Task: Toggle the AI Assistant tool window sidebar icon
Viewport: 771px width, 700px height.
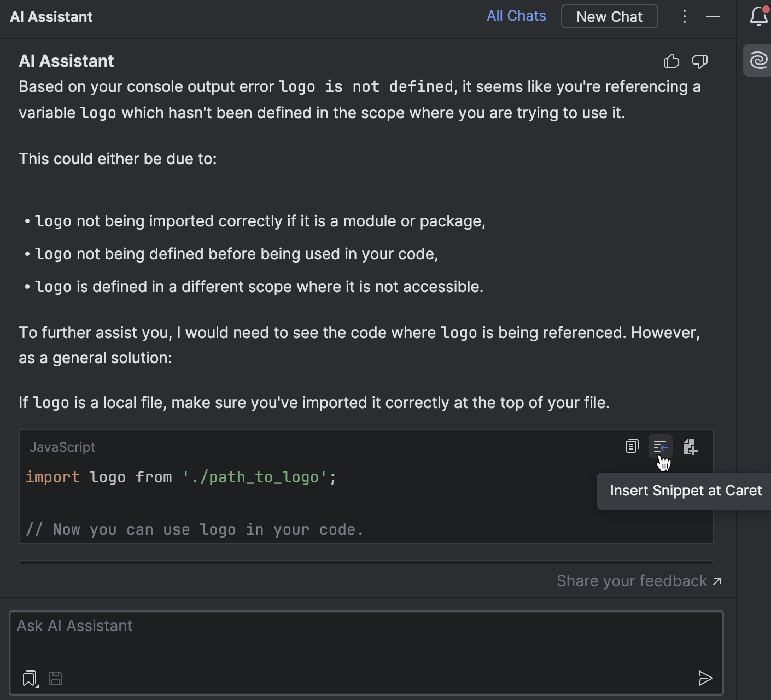Action: (758, 60)
